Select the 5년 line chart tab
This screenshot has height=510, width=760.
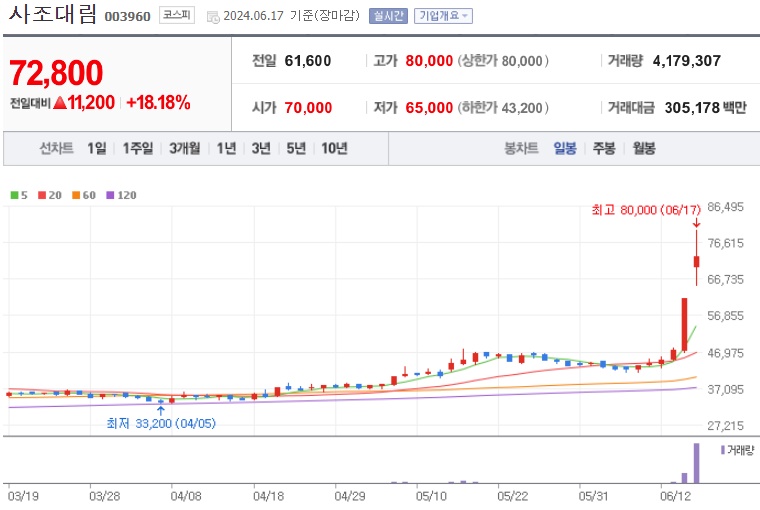point(296,148)
